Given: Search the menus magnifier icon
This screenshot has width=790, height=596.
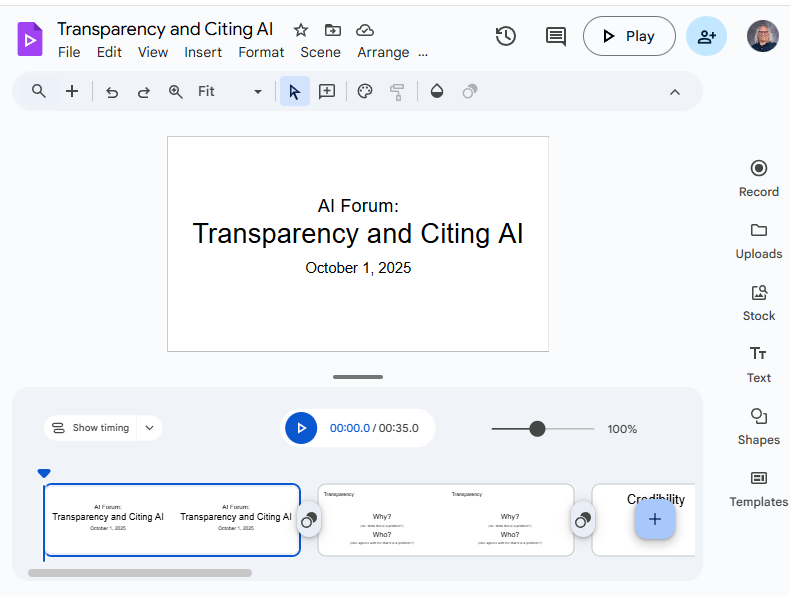Looking at the screenshot, I should point(39,91).
